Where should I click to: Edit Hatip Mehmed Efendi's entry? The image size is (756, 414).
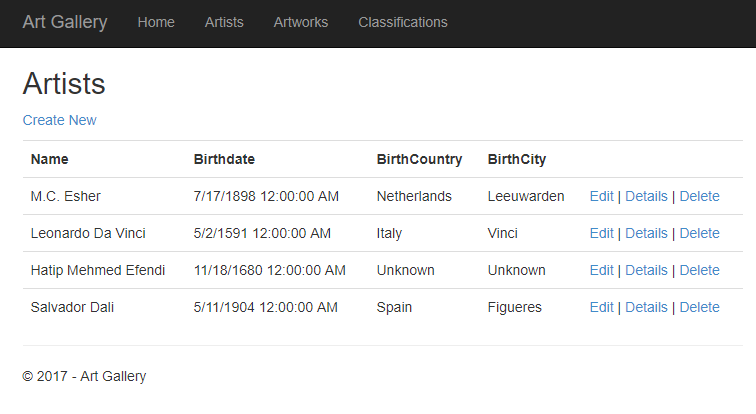click(x=601, y=270)
